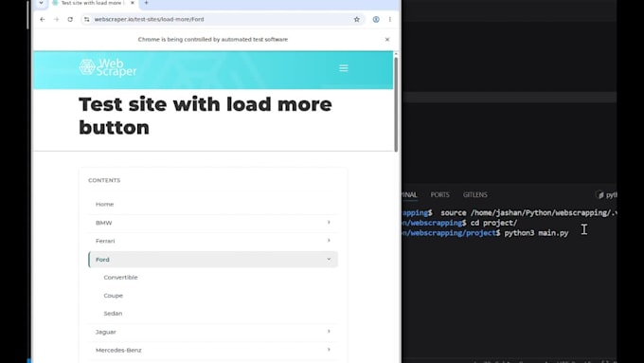Expand the Jaguar chevron
The width and height of the screenshot is (644, 363).
click(329, 332)
